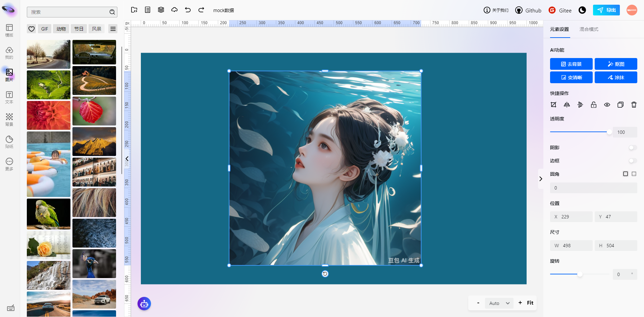Open the layers stack icon
The width and height of the screenshot is (644, 317).
(x=161, y=10)
